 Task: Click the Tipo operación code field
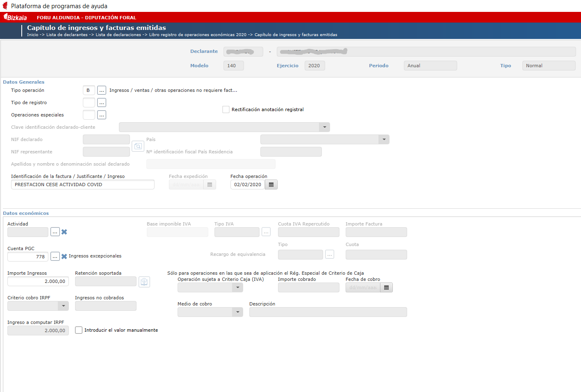(89, 90)
